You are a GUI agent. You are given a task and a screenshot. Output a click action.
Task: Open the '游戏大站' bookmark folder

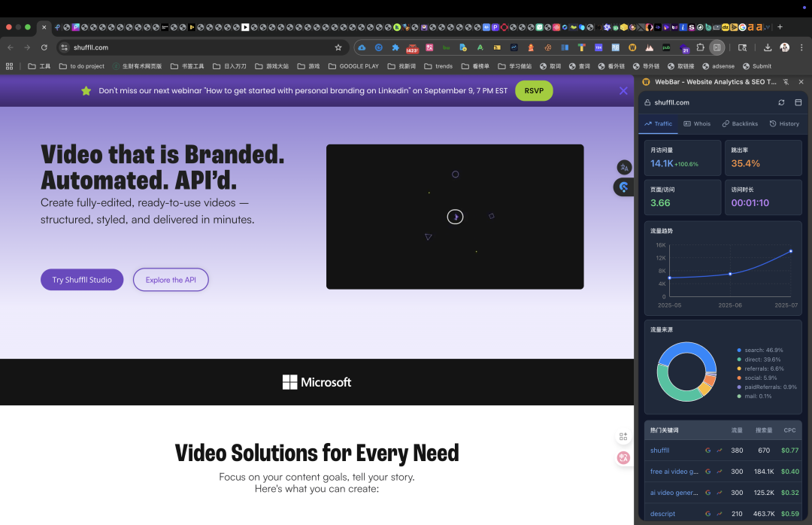[272, 66]
